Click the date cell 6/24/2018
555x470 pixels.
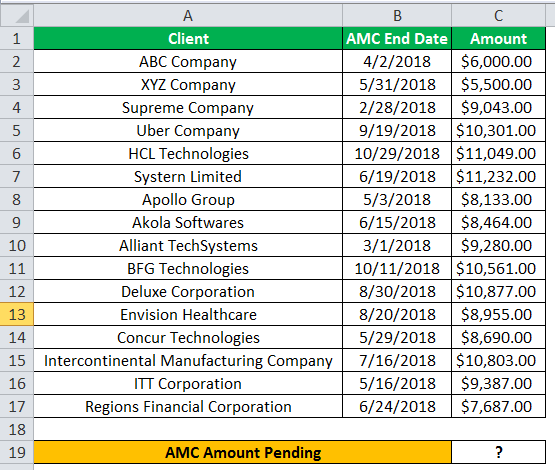tap(397, 407)
